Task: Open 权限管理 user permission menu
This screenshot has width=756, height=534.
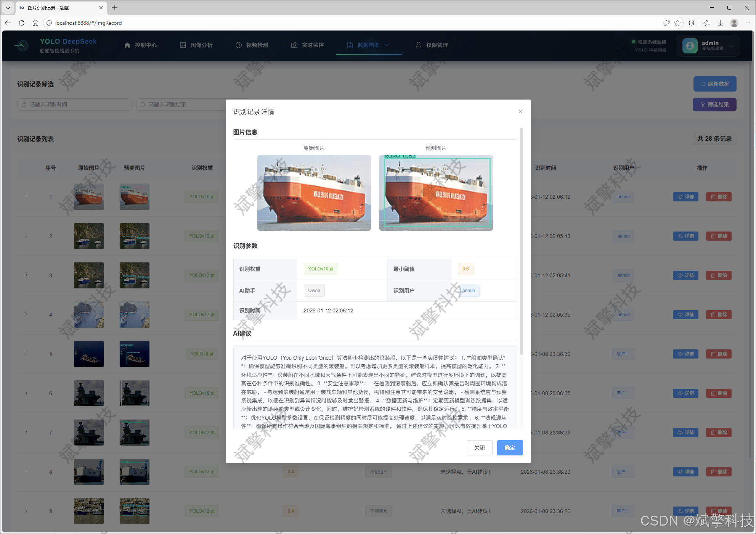Action: coord(432,45)
